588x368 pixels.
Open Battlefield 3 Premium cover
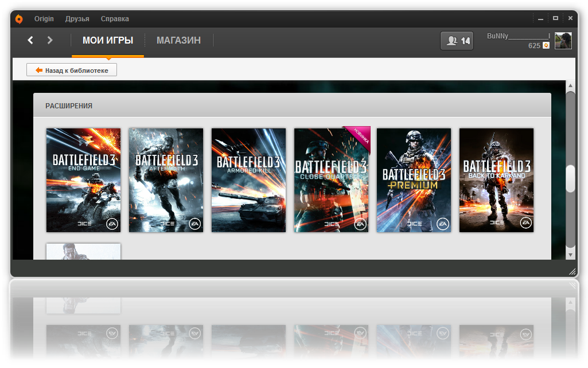coord(414,180)
